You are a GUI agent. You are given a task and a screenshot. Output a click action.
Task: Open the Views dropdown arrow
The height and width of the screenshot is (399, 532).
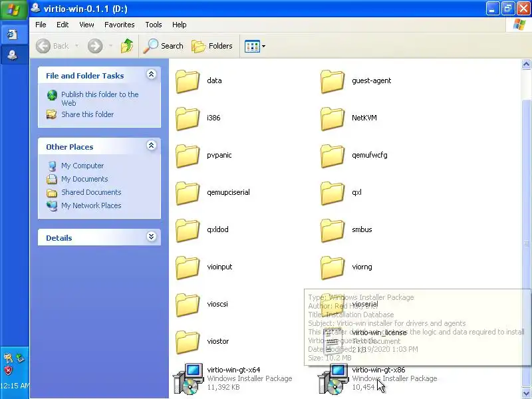coord(263,46)
